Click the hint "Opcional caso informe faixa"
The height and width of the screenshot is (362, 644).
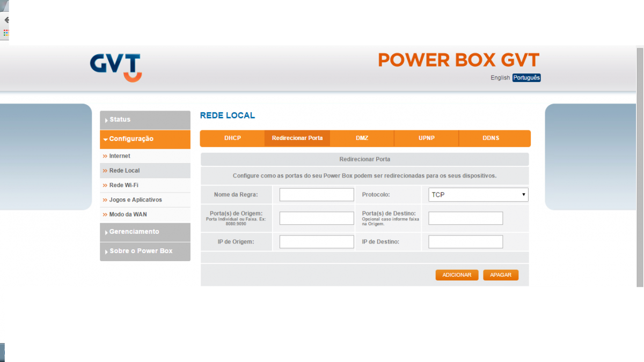point(391,221)
